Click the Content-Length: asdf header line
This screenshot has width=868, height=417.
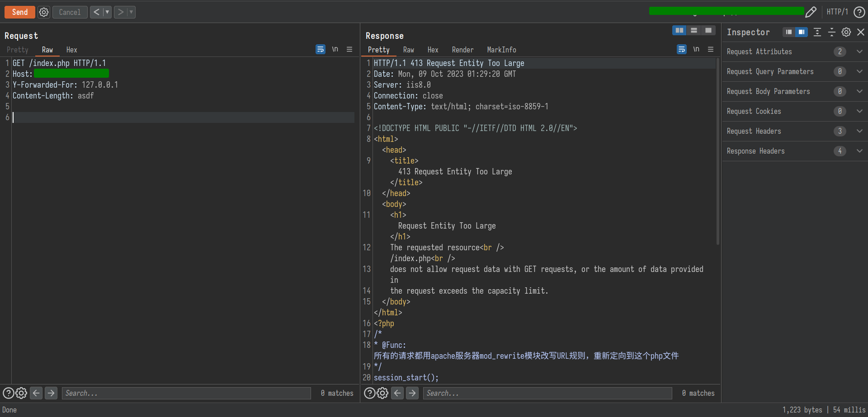pyautogui.click(x=53, y=96)
